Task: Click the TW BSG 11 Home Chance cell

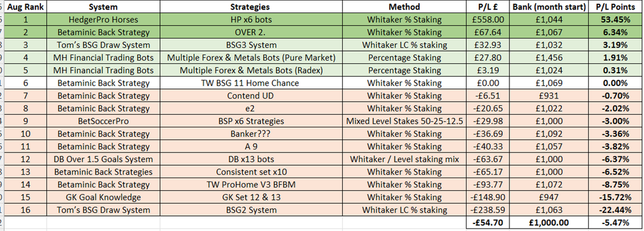Action: [x=251, y=83]
